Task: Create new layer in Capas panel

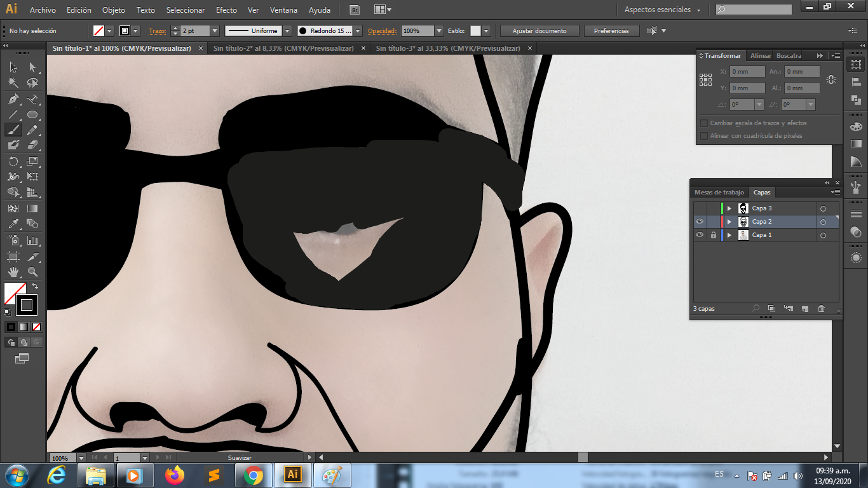Action: [804, 309]
